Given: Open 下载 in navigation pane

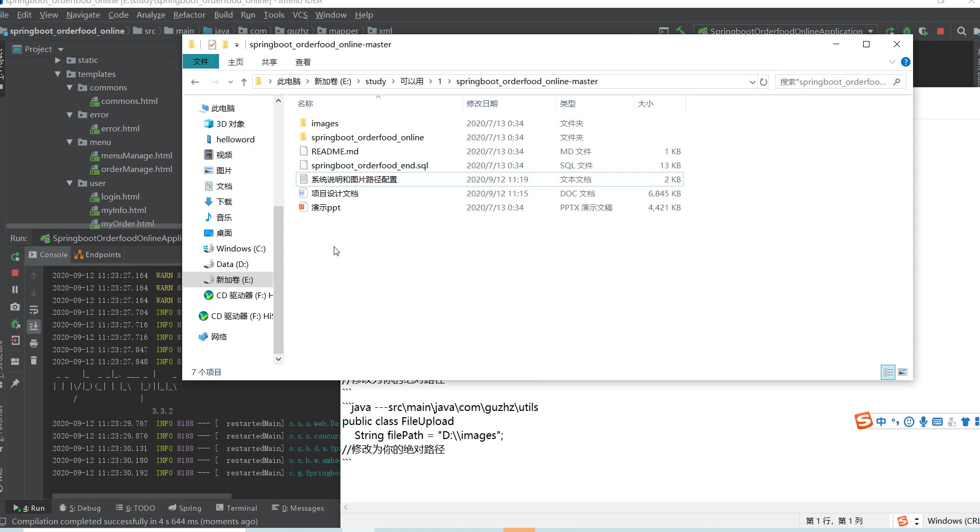Looking at the screenshot, I should click(x=224, y=202).
